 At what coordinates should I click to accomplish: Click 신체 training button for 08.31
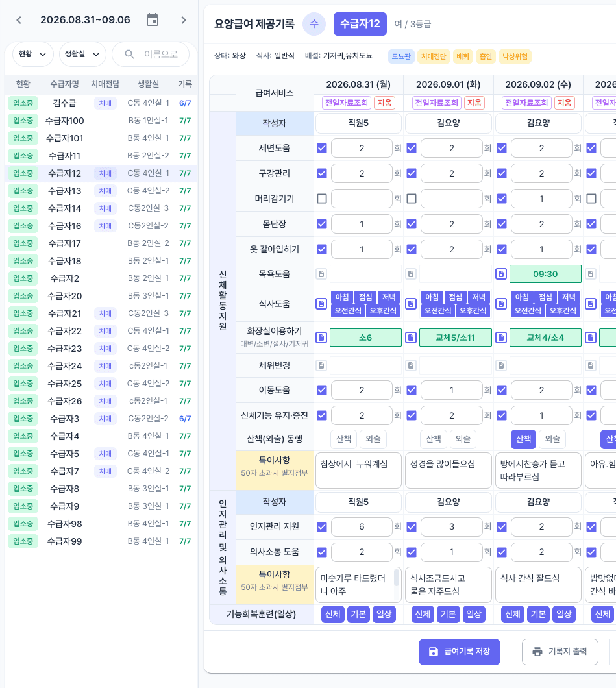[333, 614]
